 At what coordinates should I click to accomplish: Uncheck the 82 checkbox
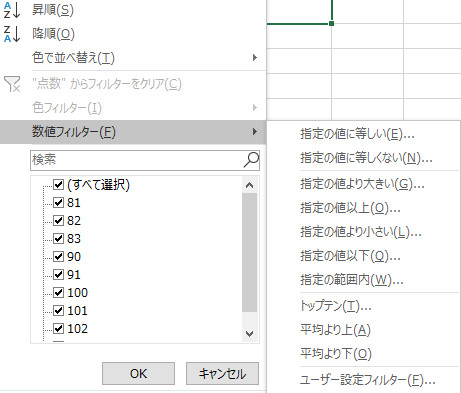[x=59, y=220]
